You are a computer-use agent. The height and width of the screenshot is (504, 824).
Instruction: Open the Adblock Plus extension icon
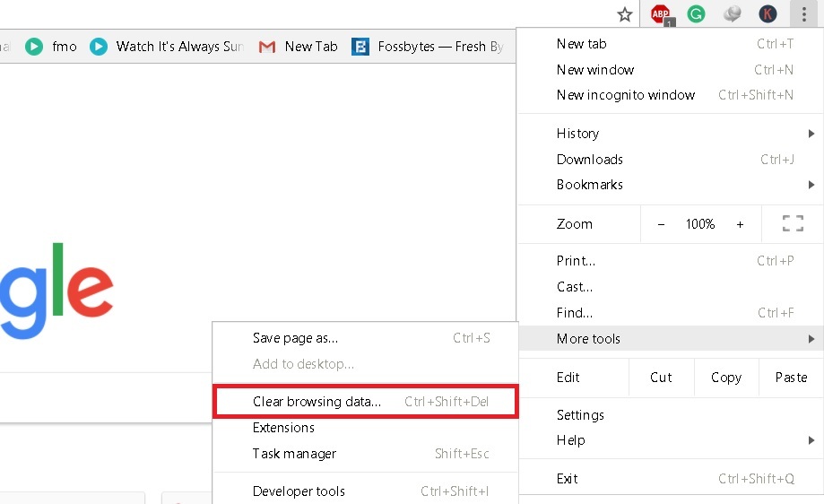coord(661,14)
